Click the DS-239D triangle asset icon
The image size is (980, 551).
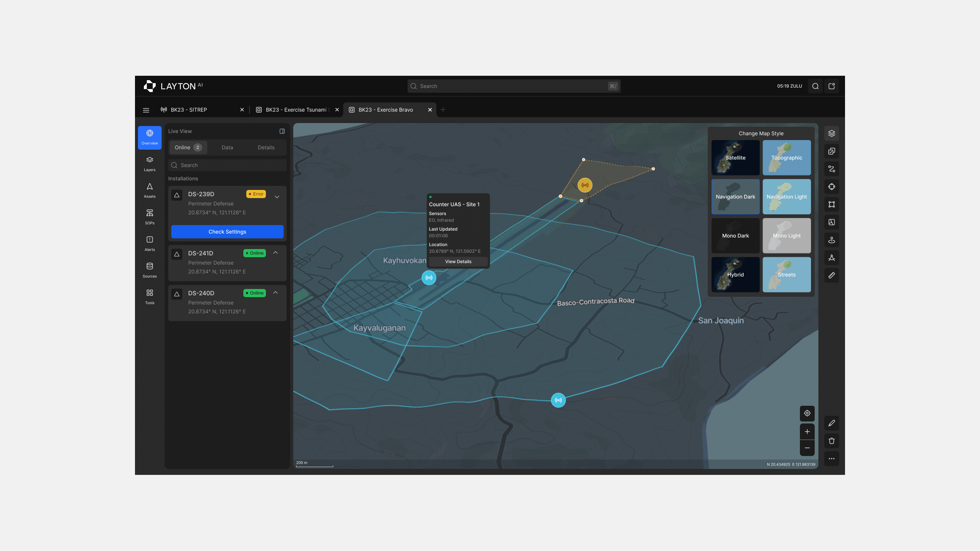click(x=176, y=195)
